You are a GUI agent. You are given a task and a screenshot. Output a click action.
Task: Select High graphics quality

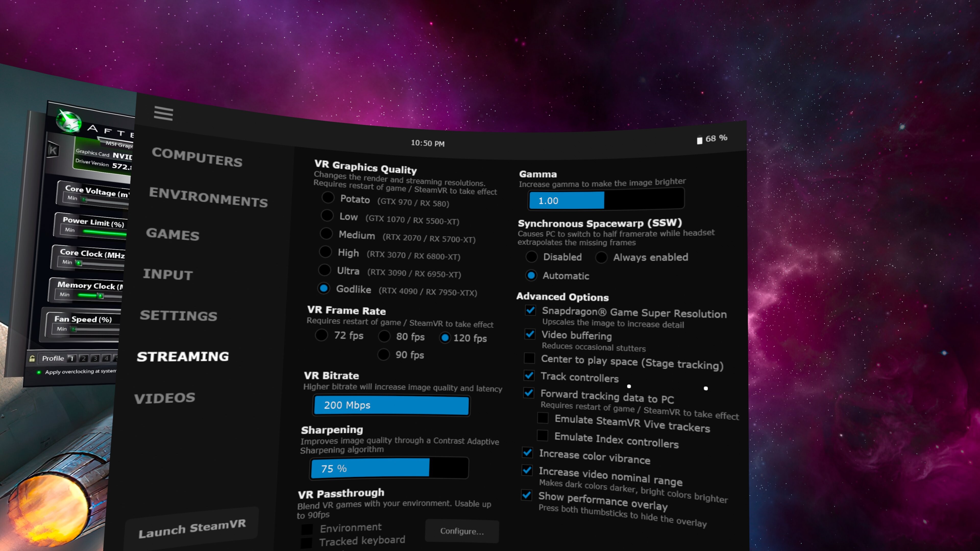pos(325,251)
